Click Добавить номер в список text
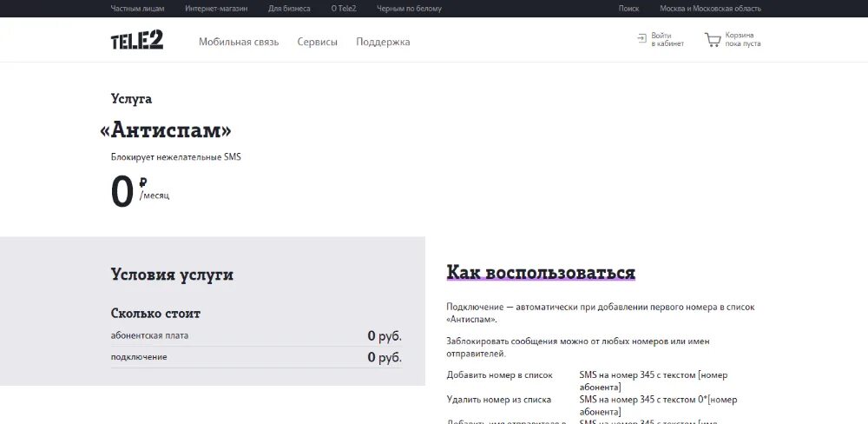The height and width of the screenshot is (424, 868). 499,375
